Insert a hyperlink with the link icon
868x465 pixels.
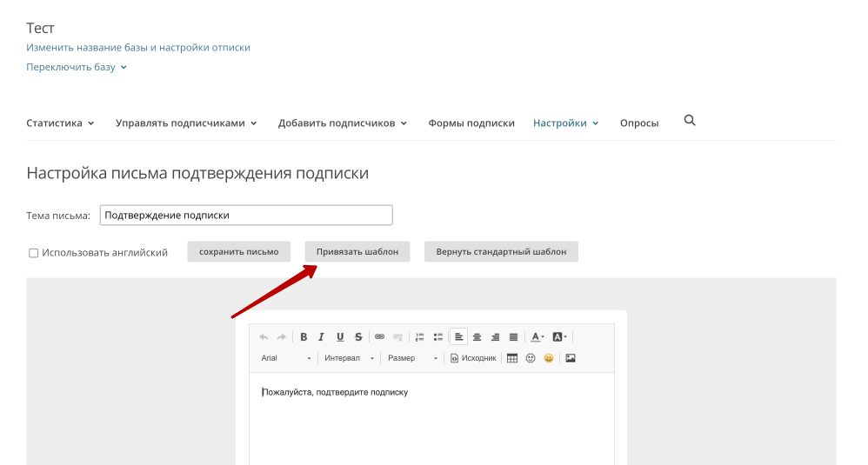[x=379, y=337]
